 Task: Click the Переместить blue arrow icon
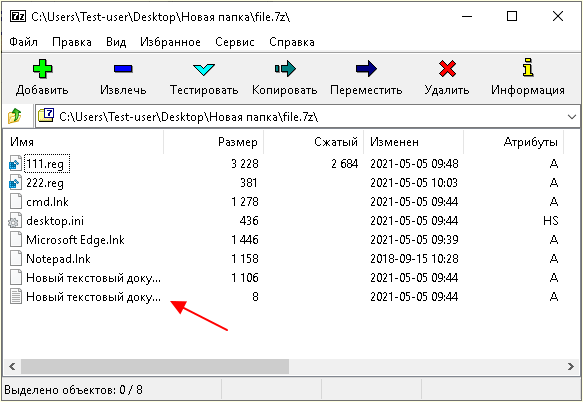tap(366, 69)
